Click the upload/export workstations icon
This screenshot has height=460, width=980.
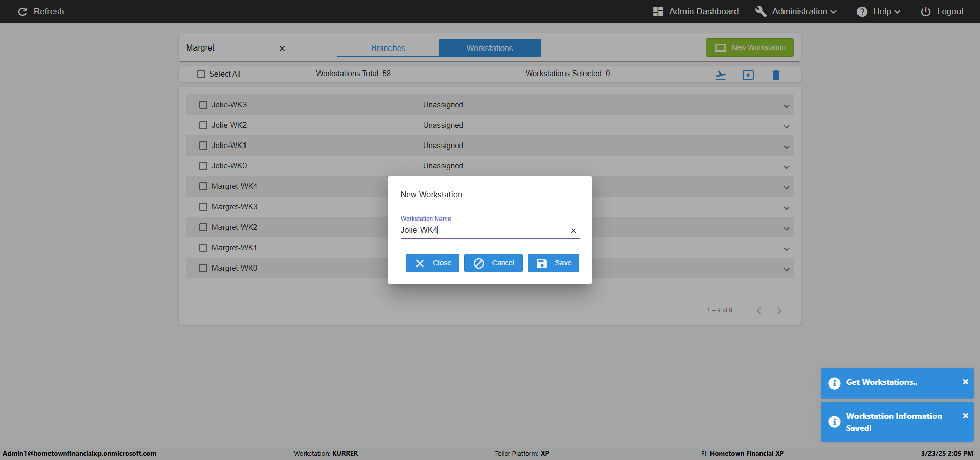click(x=748, y=75)
